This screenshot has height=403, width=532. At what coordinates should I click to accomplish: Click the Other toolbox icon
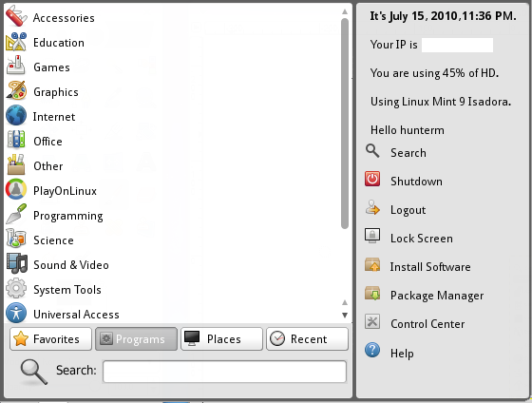pyautogui.click(x=16, y=165)
